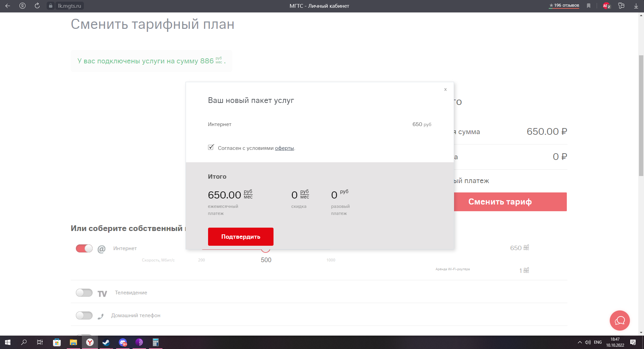This screenshot has width=644, height=349.
Task: Bookmark this page with the bookmark icon
Action: [589, 6]
